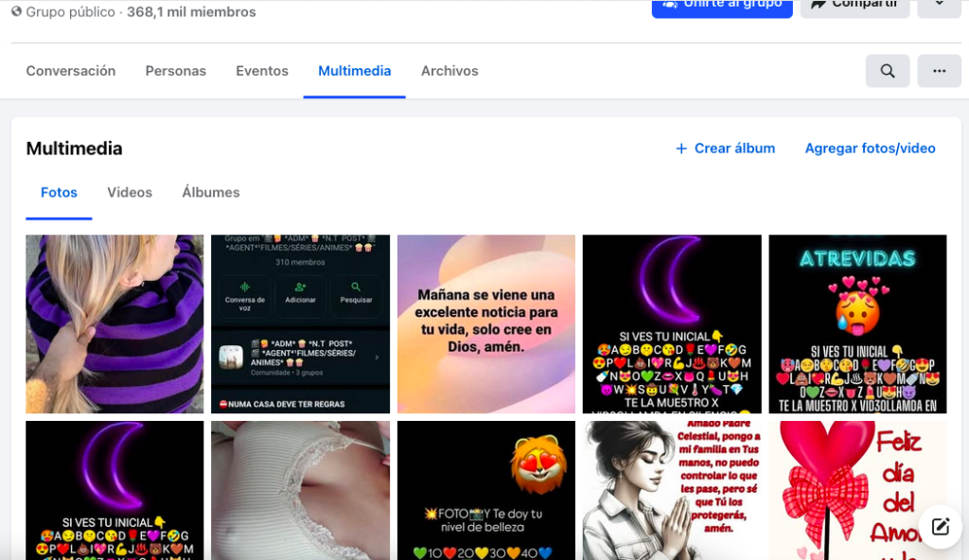Click the Únete al grupo button
This screenshot has width=969, height=560.
tap(722, 7)
